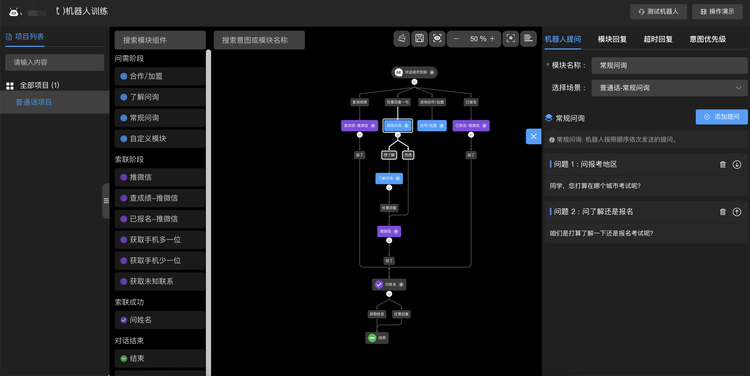Select the 问姓名 component in list
750x376 pixels.
(160, 320)
